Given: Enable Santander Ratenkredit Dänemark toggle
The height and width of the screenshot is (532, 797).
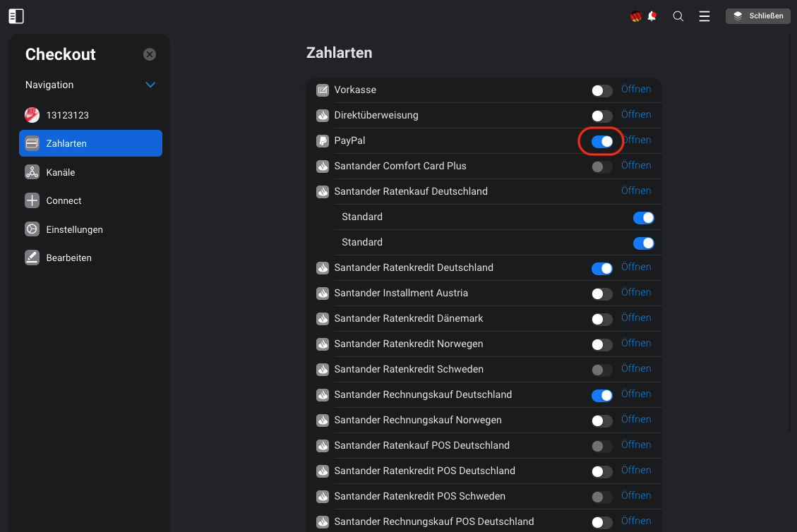Looking at the screenshot, I should point(602,320).
